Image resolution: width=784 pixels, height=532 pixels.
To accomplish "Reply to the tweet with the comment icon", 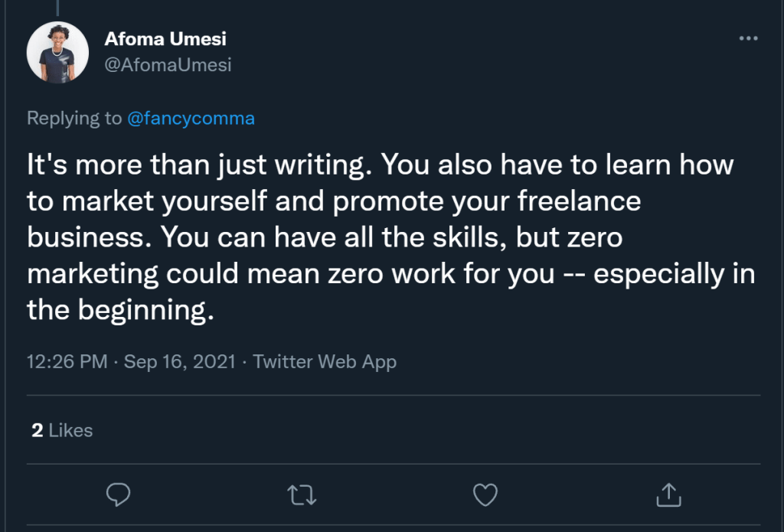I will pos(118,495).
